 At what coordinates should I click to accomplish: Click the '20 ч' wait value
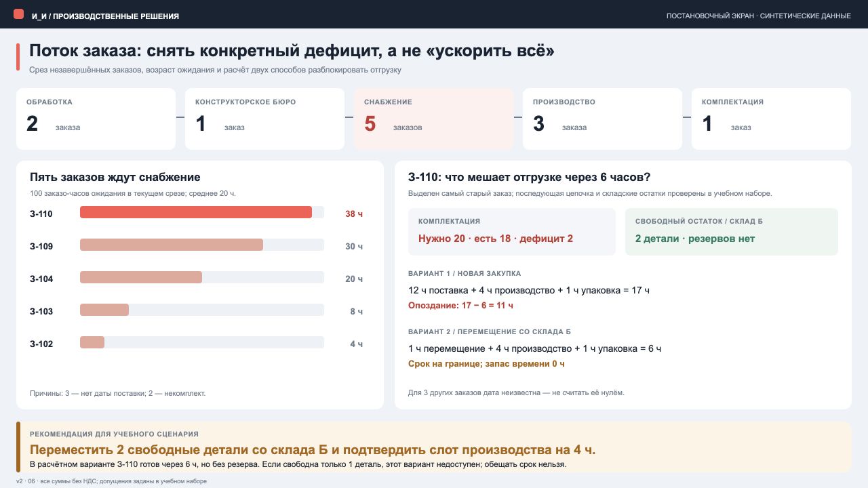(354, 279)
